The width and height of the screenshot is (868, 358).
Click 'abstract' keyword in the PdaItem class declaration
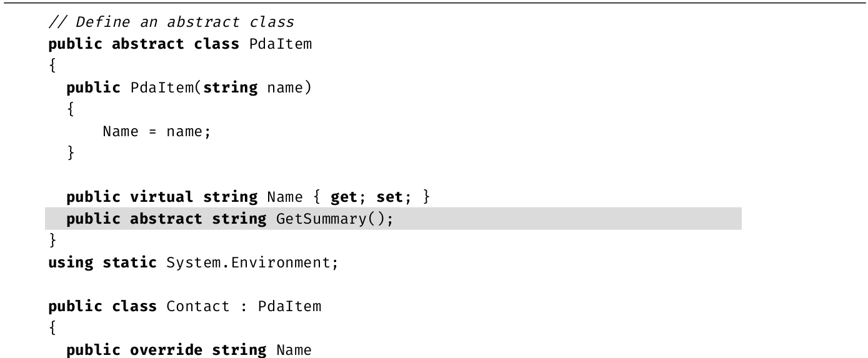point(147,44)
